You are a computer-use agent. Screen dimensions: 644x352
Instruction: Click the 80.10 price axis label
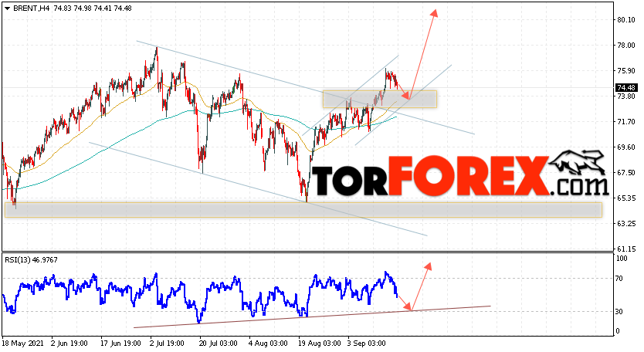(626, 20)
